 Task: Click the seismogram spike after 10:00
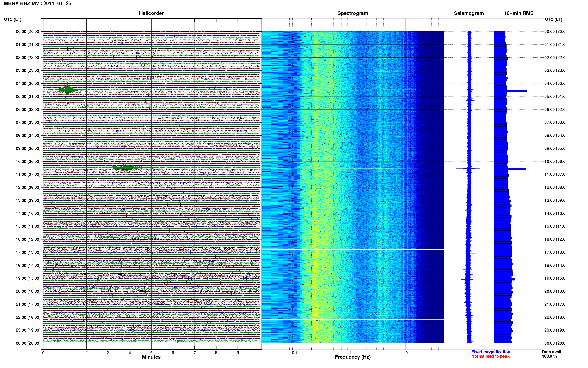point(468,168)
